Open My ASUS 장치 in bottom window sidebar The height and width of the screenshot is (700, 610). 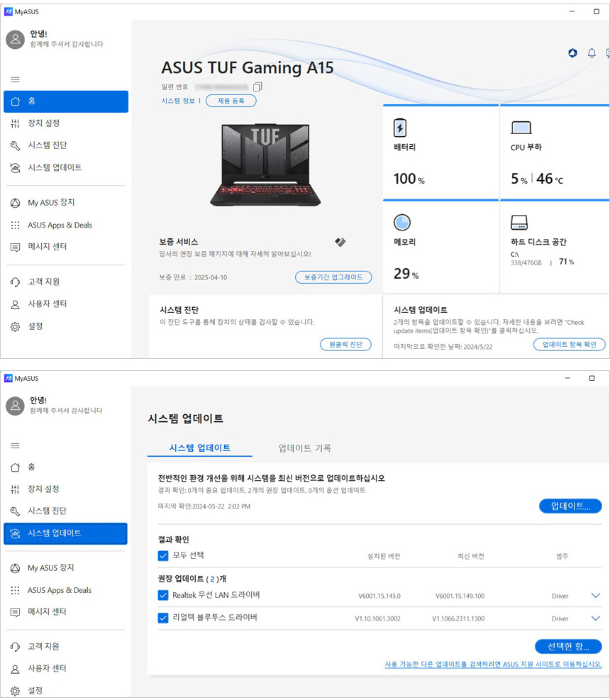(66, 568)
